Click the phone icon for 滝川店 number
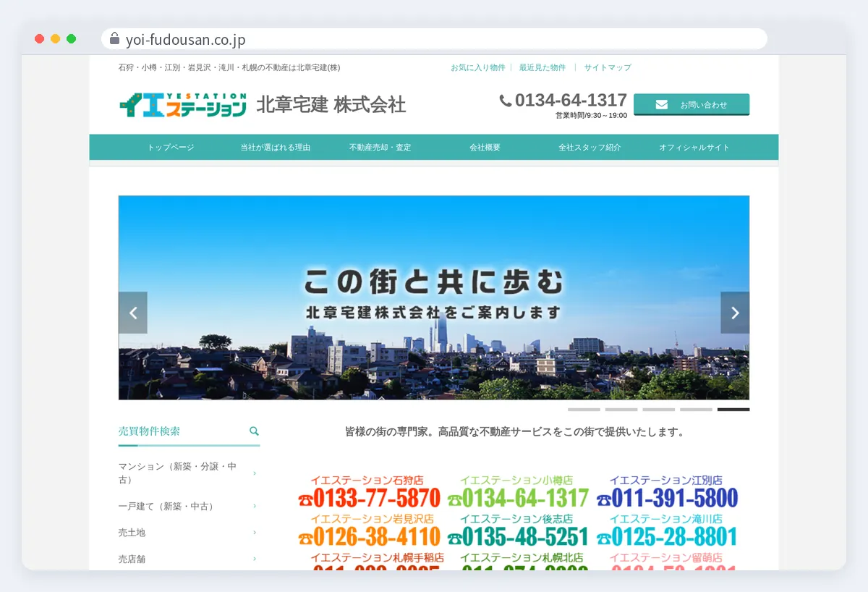This screenshot has height=592, width=868. pos(603,538)
